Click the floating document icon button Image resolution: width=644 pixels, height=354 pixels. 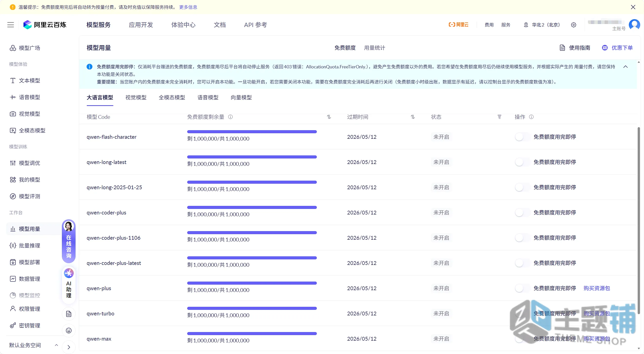[69, 314]
